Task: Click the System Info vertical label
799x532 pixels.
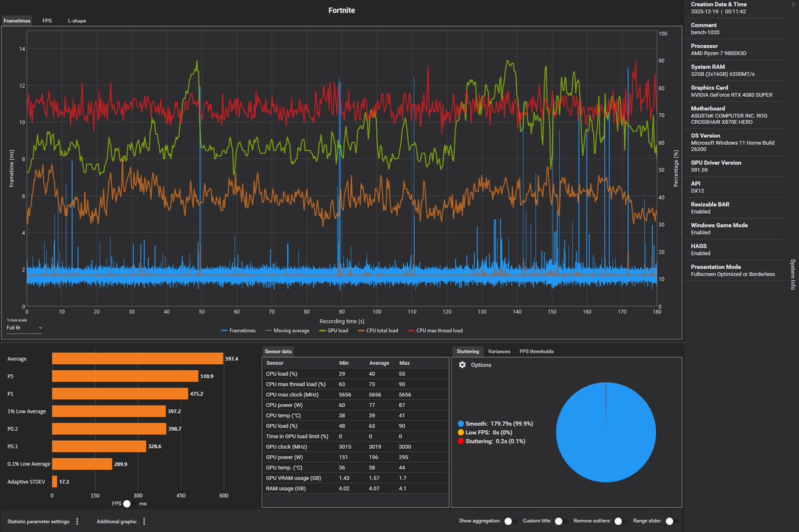Action: click(x=792, y=274)
